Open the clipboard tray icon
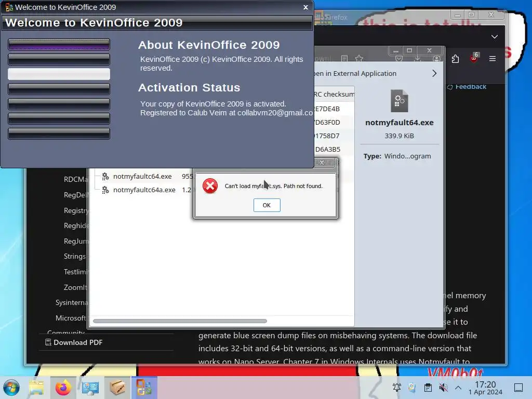 coord(428,387)
